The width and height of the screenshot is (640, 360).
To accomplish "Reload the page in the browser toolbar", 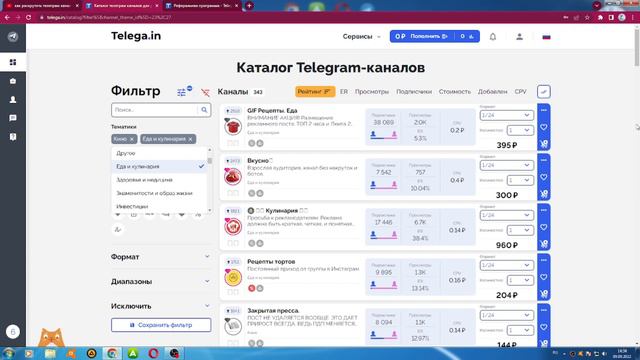I will tap(28, 18).
